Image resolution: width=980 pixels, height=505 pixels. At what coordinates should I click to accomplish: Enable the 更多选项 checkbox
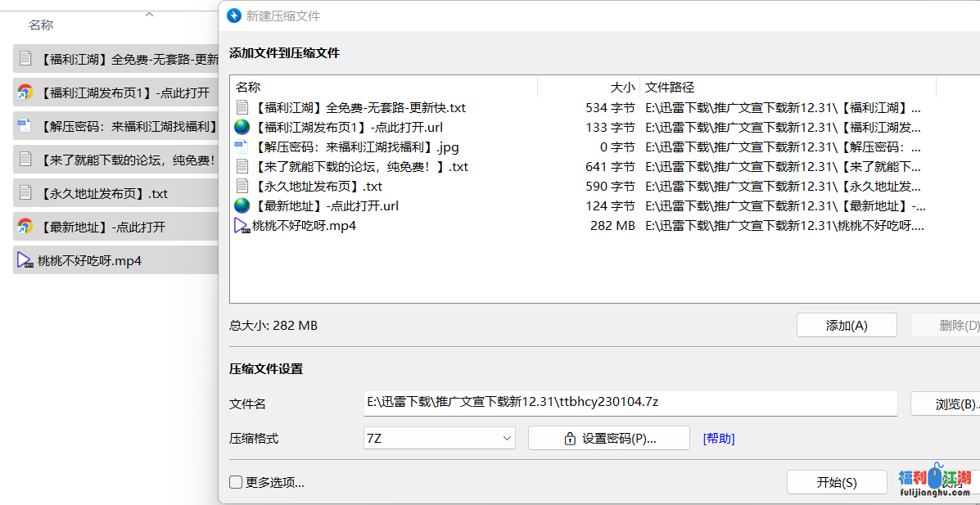pos(237,483)
